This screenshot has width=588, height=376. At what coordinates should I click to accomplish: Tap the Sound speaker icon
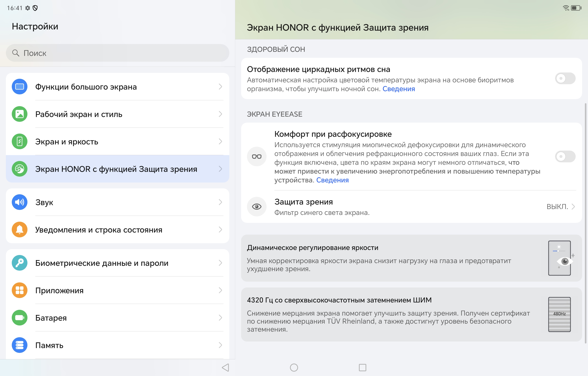pos(20,202)
